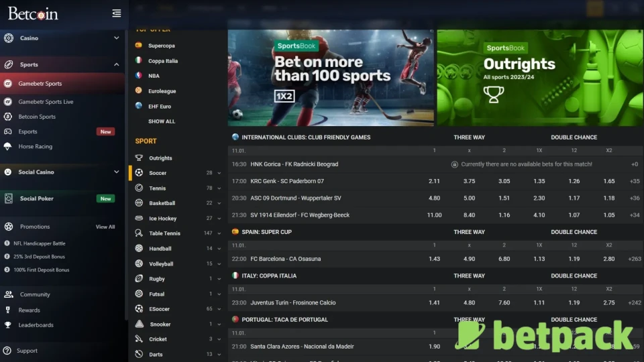Open Gamebetr Sports menu item
The height and width of the screenshot is (362, 644).
pos(62,83)
